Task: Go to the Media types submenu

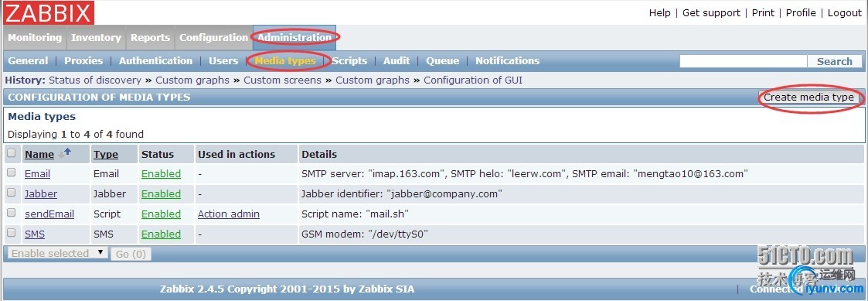Action: pos(285,61)
